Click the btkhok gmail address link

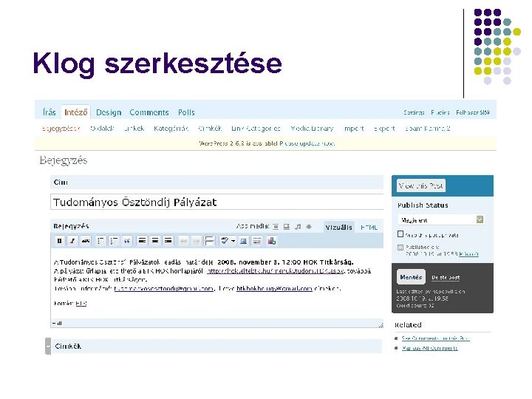point(274,289)
